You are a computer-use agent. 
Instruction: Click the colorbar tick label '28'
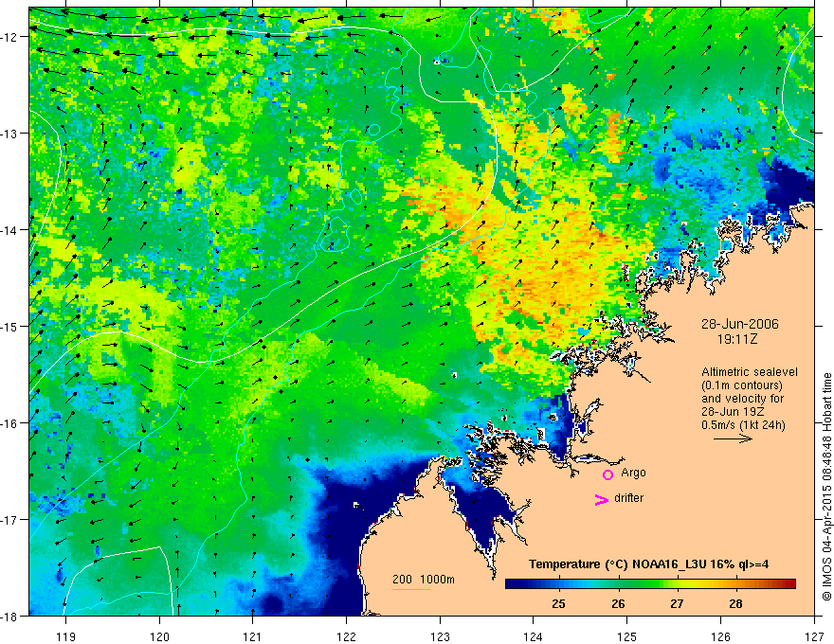[x=735, y=604]
